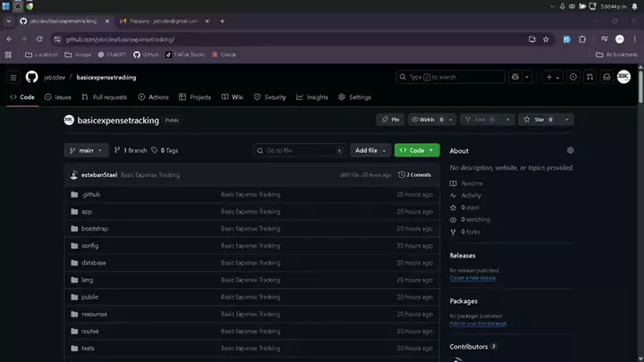The image size is (644, 362).
Task: Expand the green Code dropdown
Action: [x=417, y=150]
